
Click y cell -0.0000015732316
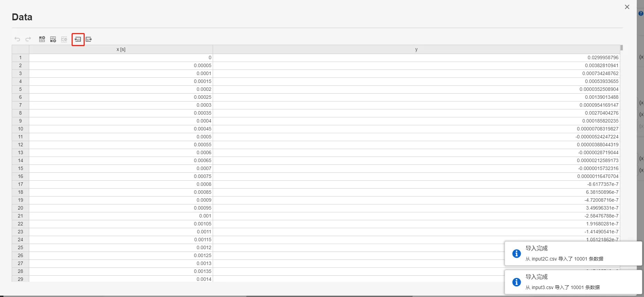pyautogui.click(x=416, y=168)
